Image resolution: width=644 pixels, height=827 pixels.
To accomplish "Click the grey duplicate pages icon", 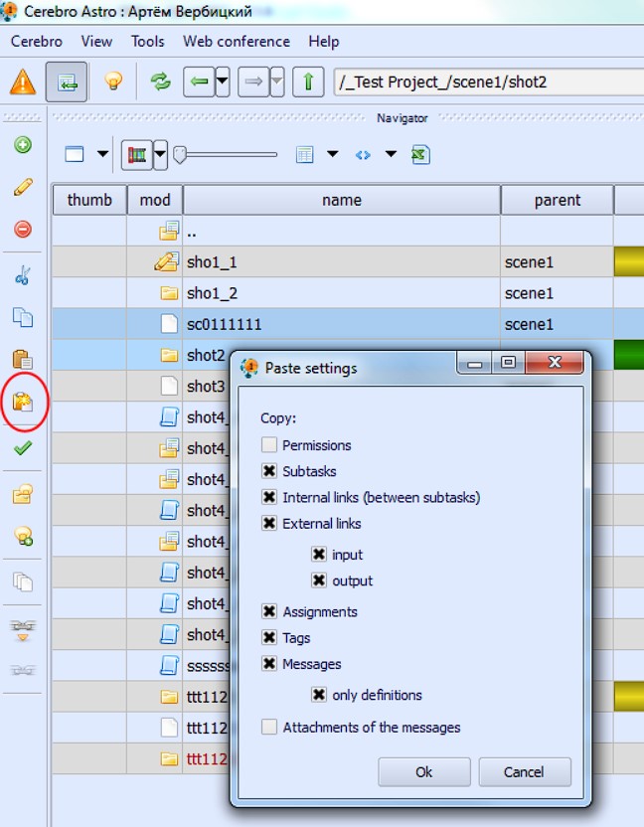I will [x=23, y=581].
